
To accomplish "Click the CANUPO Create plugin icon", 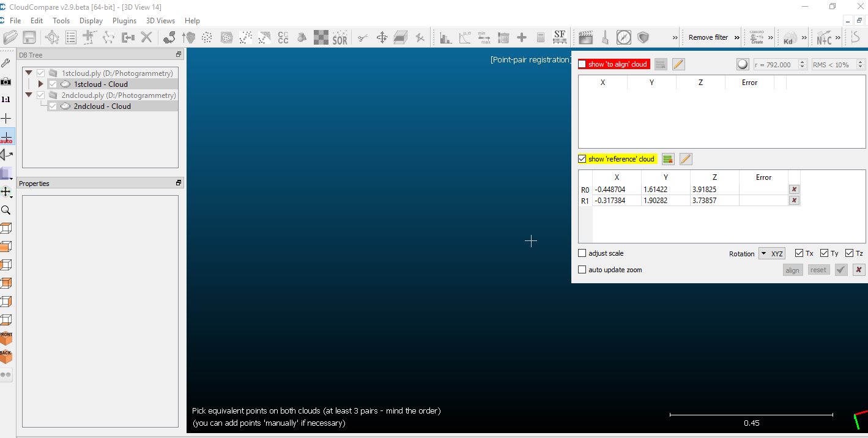I will coord(757,38).
